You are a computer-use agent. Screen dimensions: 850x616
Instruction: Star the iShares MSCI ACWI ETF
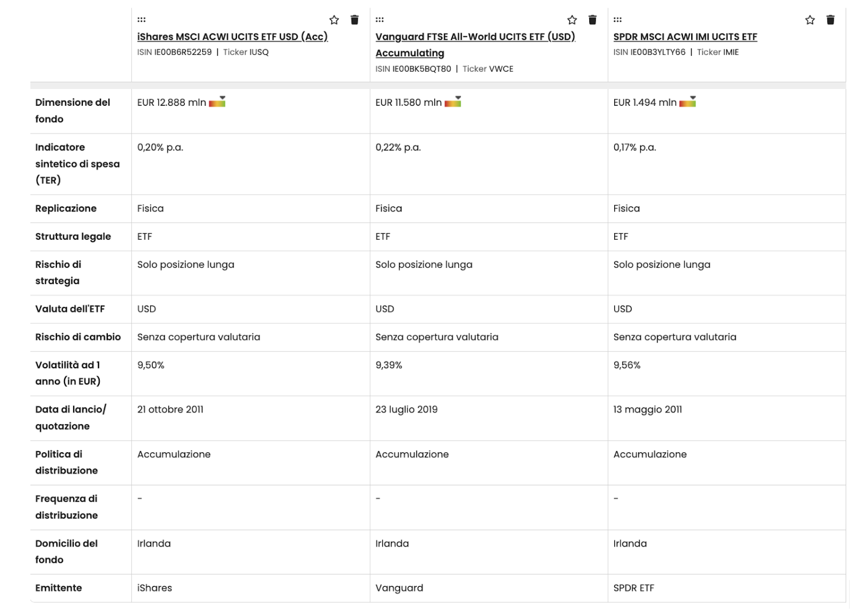[334, 20]
